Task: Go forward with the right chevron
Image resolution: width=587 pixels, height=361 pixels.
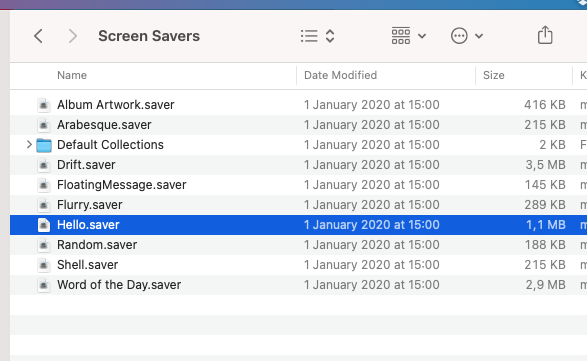Action: tap(73, 36)
